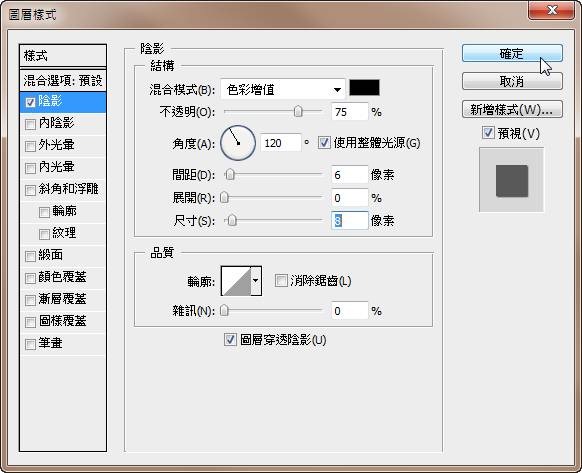Click the 不透明 slider handle
The height and width of the screenshot is (473, 582).
point(298,111)
